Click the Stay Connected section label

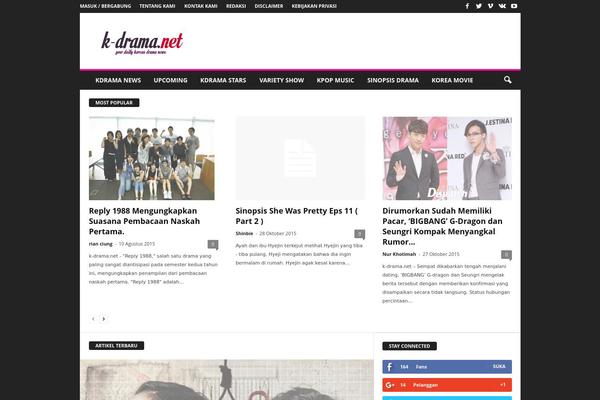click(x=409, y=346)
